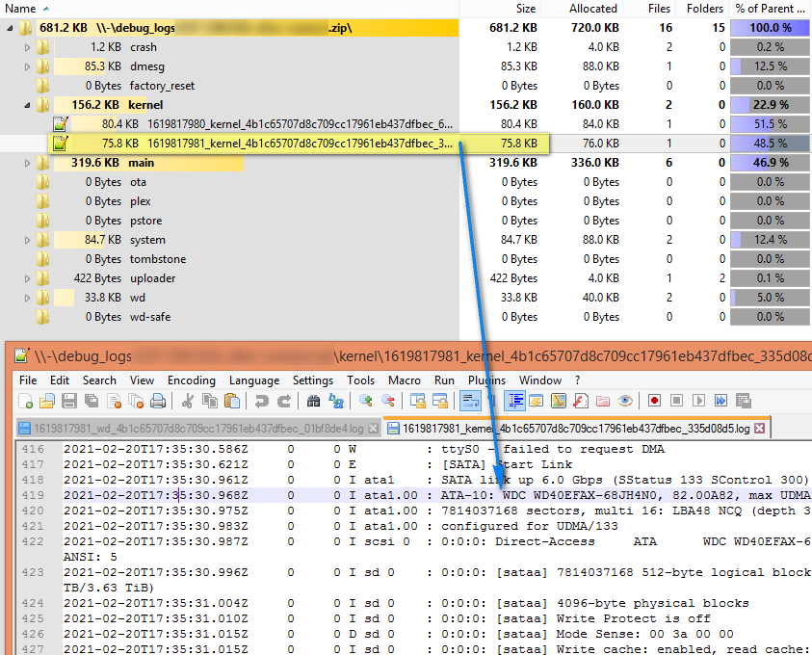The height and width of the screenshot is (655, 812).
Task: Collapse the kernel folder
Action: [x=27, y=105]
